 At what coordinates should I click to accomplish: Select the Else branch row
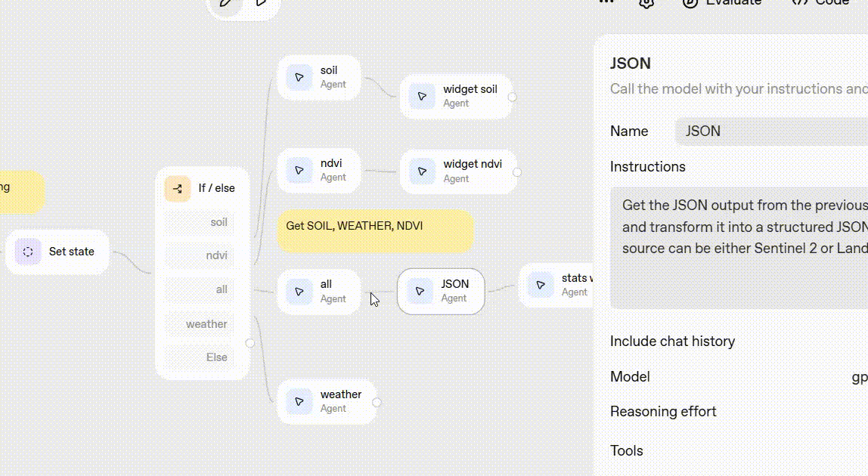click(x=199, y=357)
